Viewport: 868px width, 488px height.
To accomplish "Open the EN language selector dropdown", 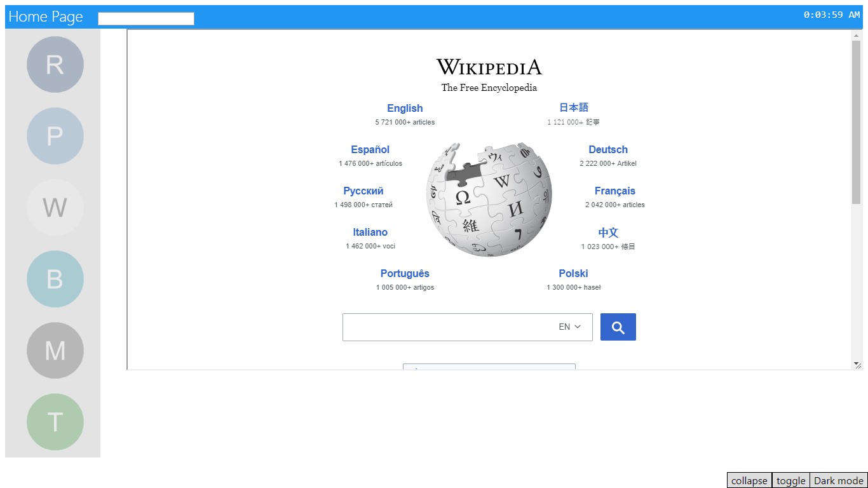I will pyautogui.click(x=570, y=327).
